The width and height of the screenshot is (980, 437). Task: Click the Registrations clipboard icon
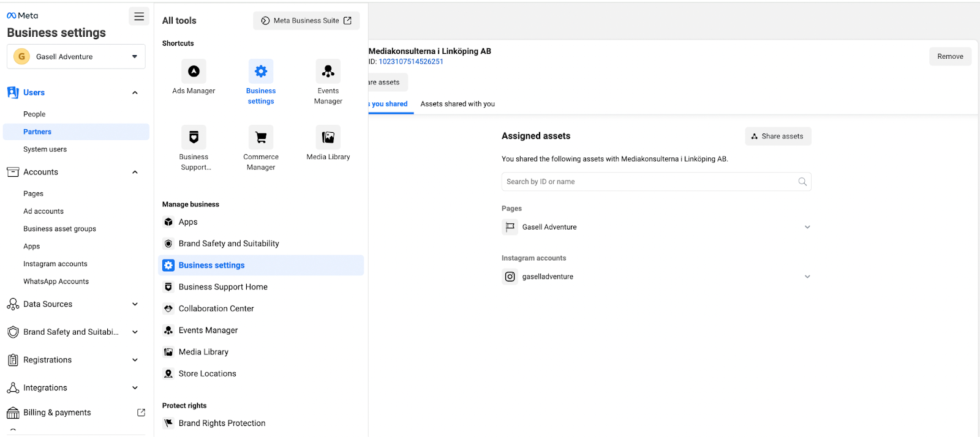[13, 360]
